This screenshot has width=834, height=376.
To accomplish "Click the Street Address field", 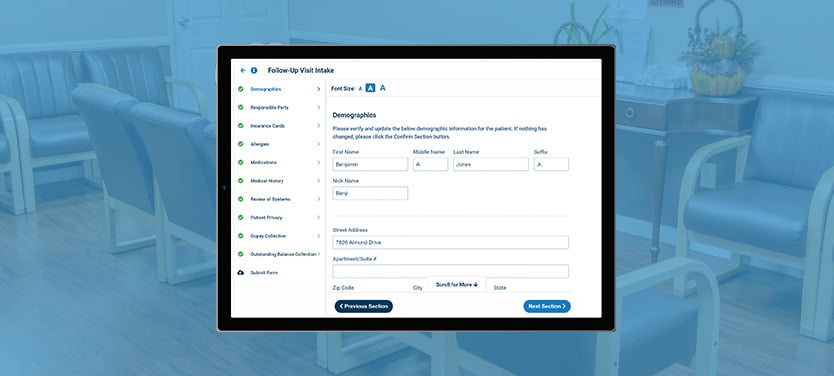I will click(x=451, y=243).
